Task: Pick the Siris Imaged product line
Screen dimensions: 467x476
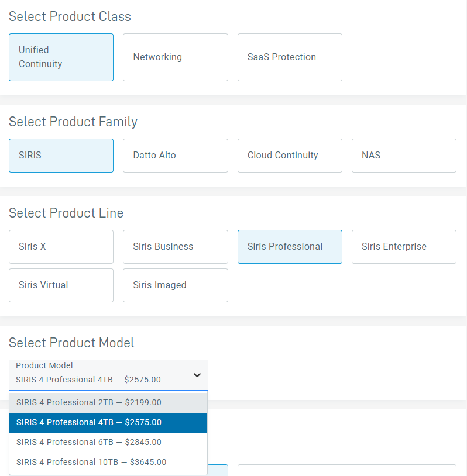Action: 175,285
